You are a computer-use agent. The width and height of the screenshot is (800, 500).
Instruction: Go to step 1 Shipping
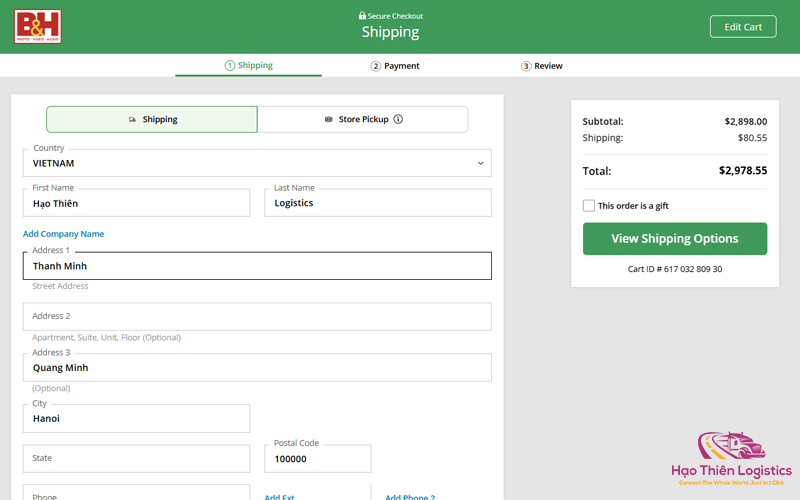pos(248,65)
